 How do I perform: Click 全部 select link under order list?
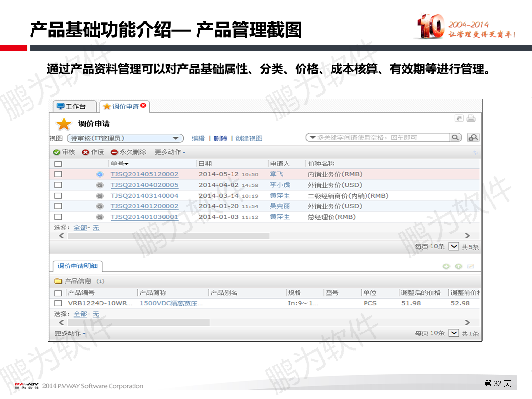pos(80,228)
